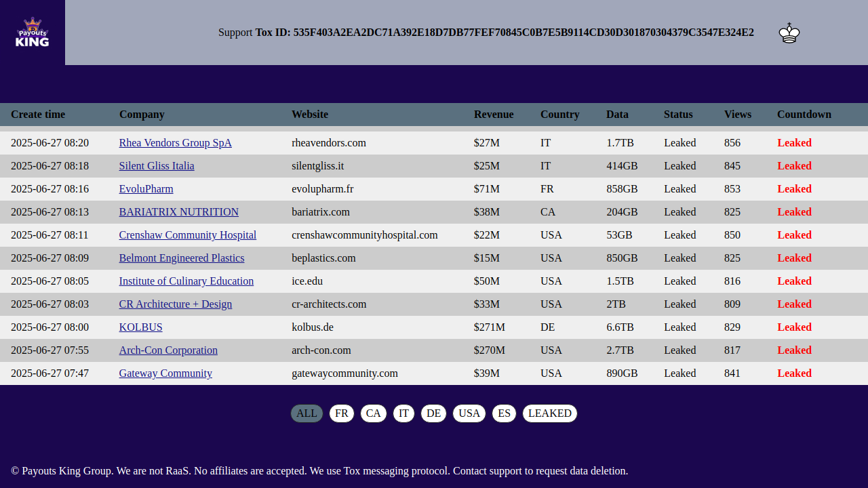Click the Revenue column header

(494, 115)
